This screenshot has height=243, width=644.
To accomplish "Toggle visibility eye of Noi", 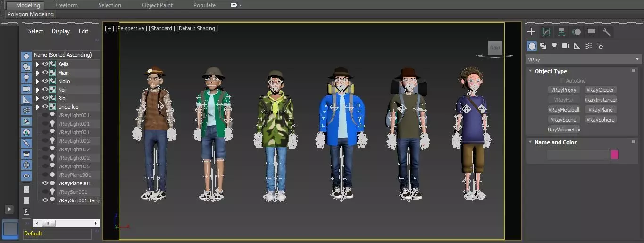I will 45,90.
